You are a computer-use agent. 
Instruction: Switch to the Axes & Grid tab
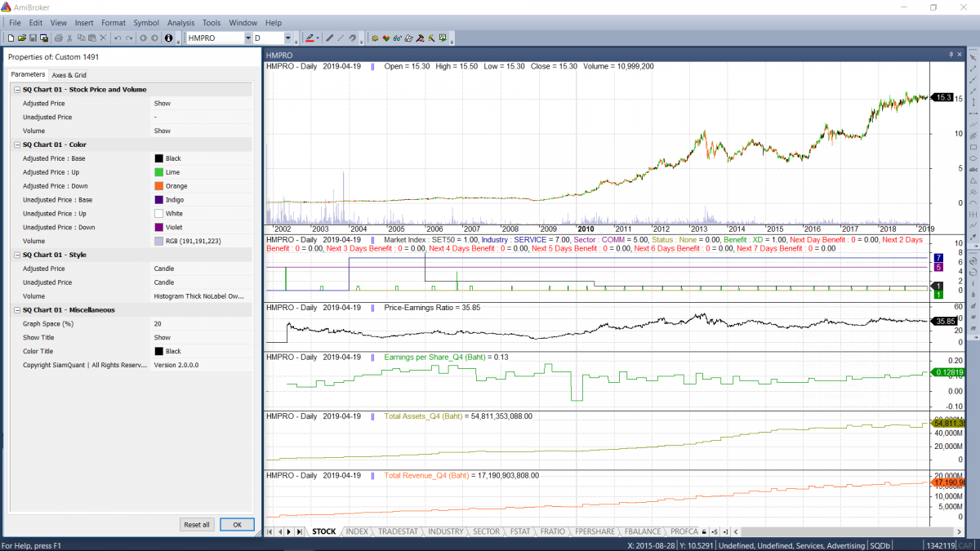coord(69,75)
